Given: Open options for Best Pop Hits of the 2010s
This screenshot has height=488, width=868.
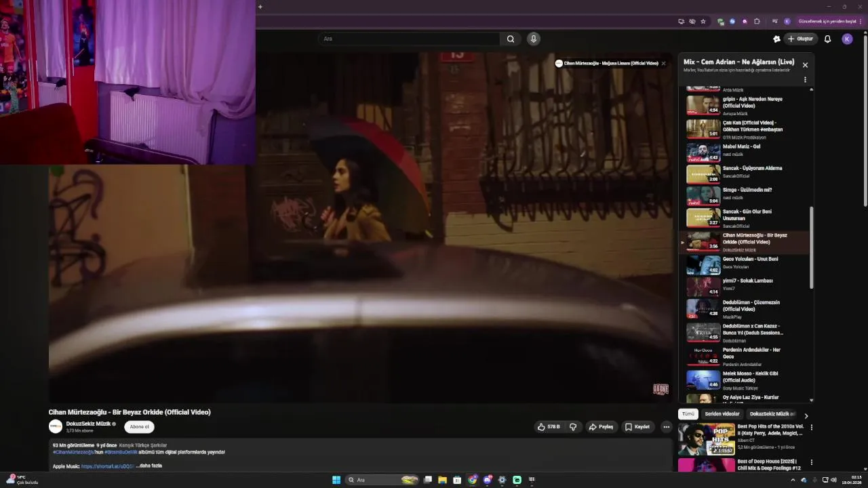Looking at the screenshot, I should [x=811, y=428].
